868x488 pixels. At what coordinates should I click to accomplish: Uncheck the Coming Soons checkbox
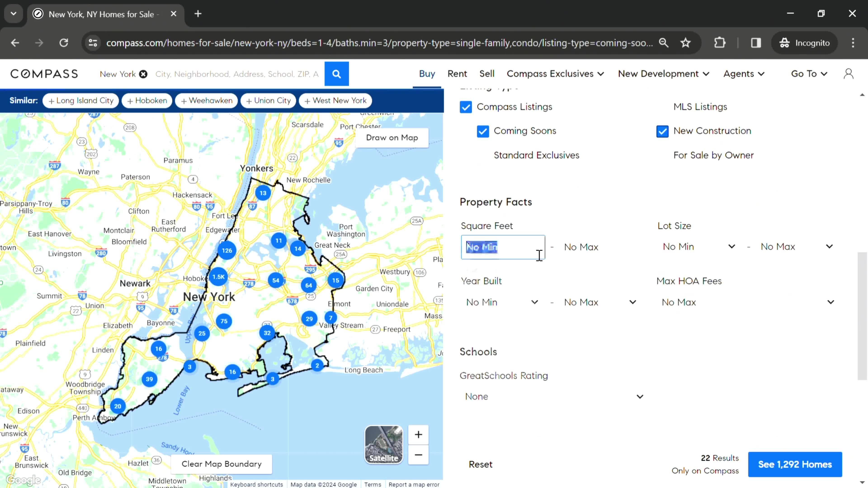point(483,131)
